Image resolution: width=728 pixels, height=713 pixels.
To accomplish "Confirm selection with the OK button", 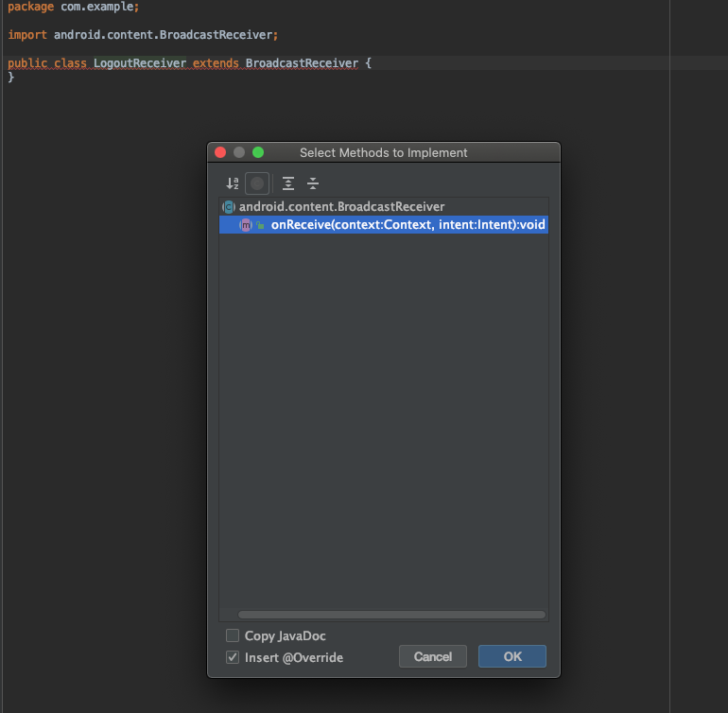I will (x=512, y=656).
